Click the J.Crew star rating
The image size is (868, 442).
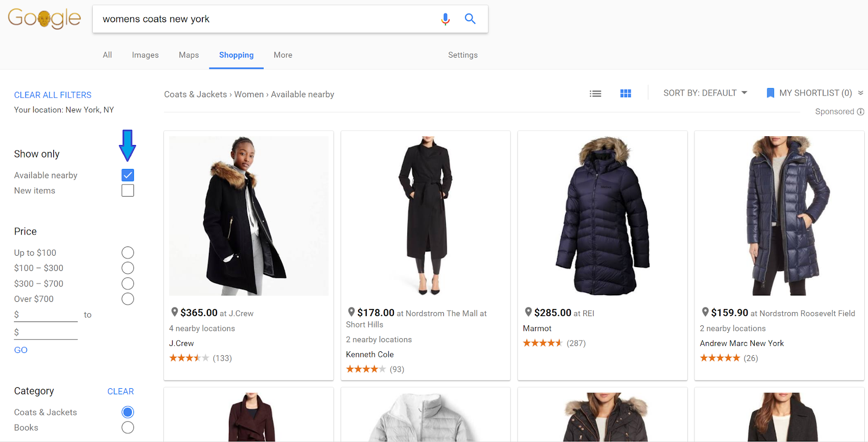pos(189,358)
